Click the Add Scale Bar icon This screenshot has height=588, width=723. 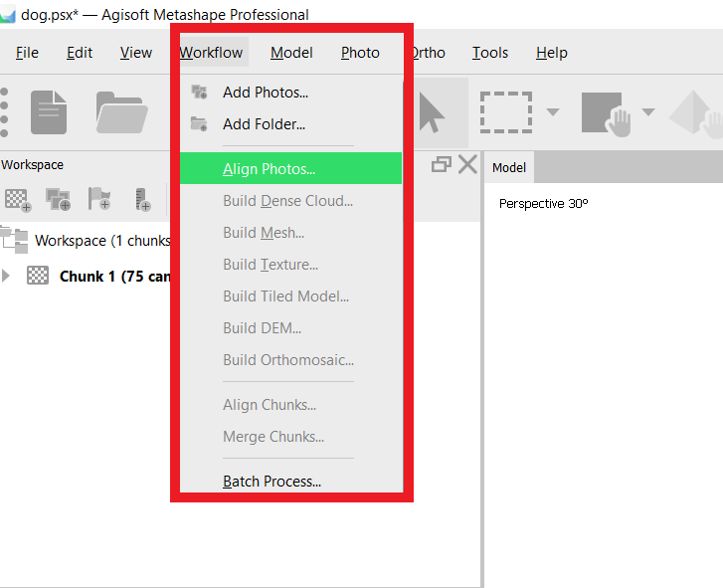coord(140,199)
